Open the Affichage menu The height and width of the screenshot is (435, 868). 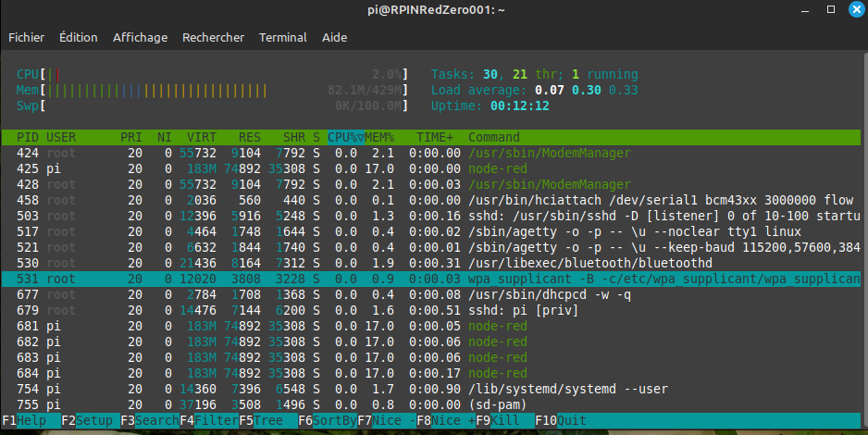pyautogui.click(x=140, y=38)
